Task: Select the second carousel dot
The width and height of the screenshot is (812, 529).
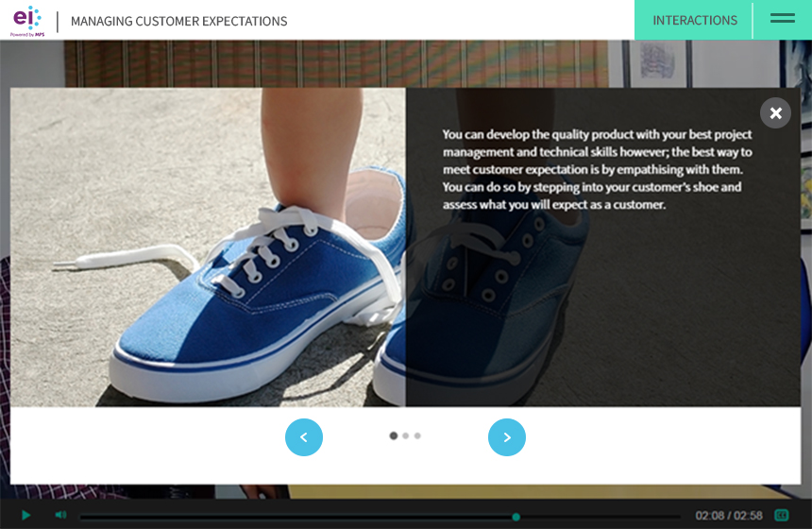Action: pos(405,435)
